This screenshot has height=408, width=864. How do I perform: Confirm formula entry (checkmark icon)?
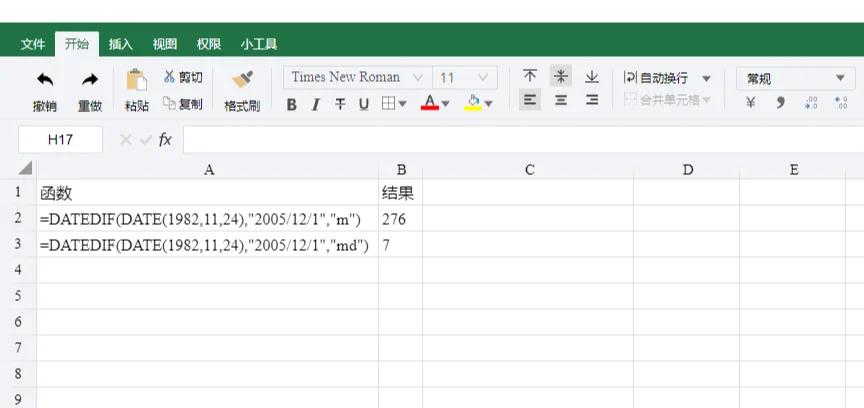tap(145, 140)
